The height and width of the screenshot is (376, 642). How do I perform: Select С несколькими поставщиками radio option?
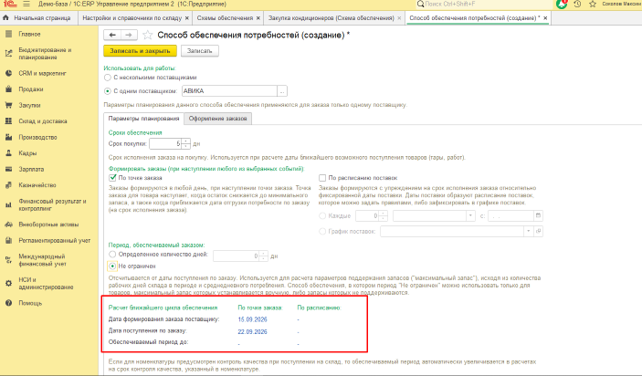click(x=107, y=77)
